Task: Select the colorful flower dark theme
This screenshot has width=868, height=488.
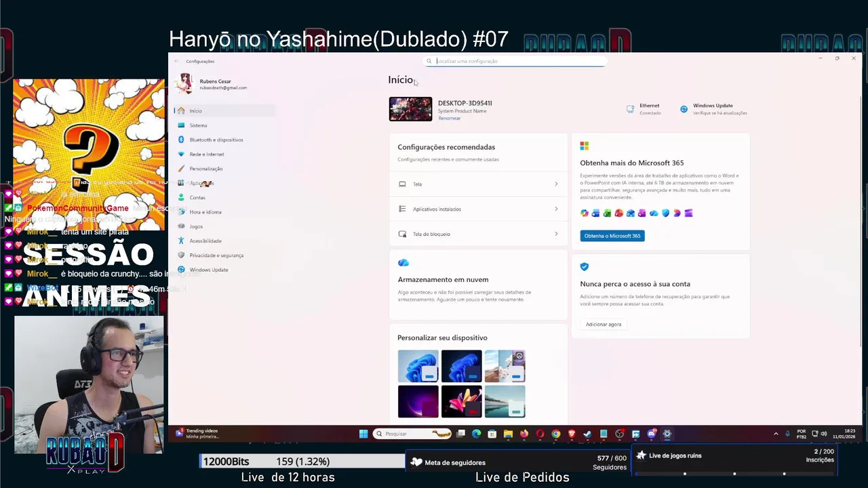Action: pos(461,401)
